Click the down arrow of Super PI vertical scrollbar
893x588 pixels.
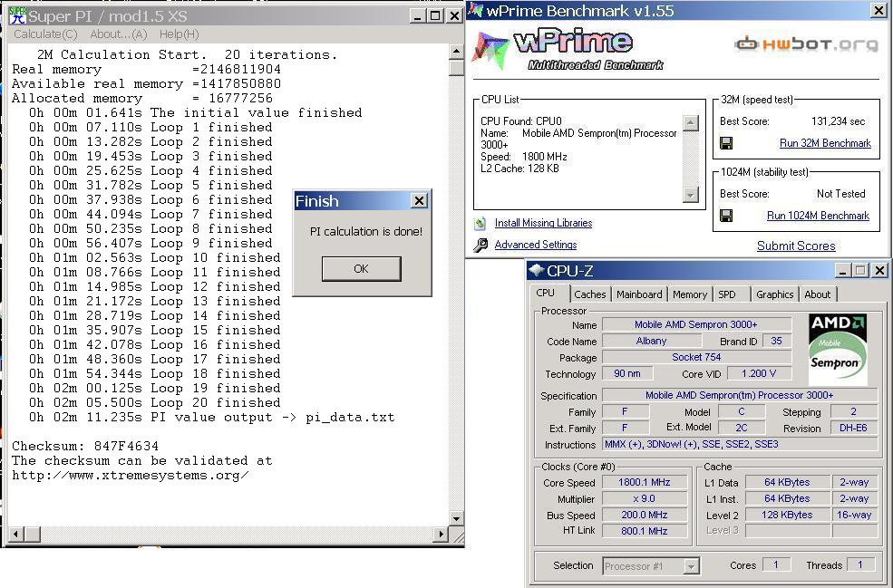pos(456,518)
